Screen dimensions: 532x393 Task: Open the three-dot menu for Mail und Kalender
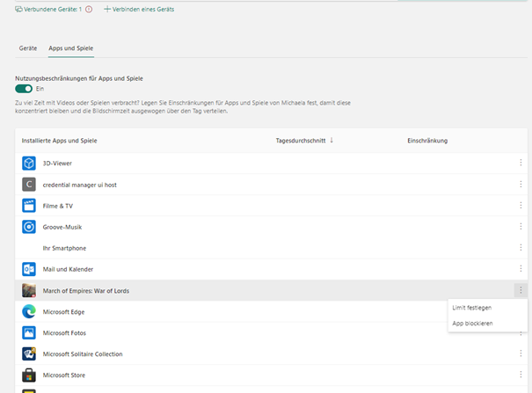coord(521,269)
